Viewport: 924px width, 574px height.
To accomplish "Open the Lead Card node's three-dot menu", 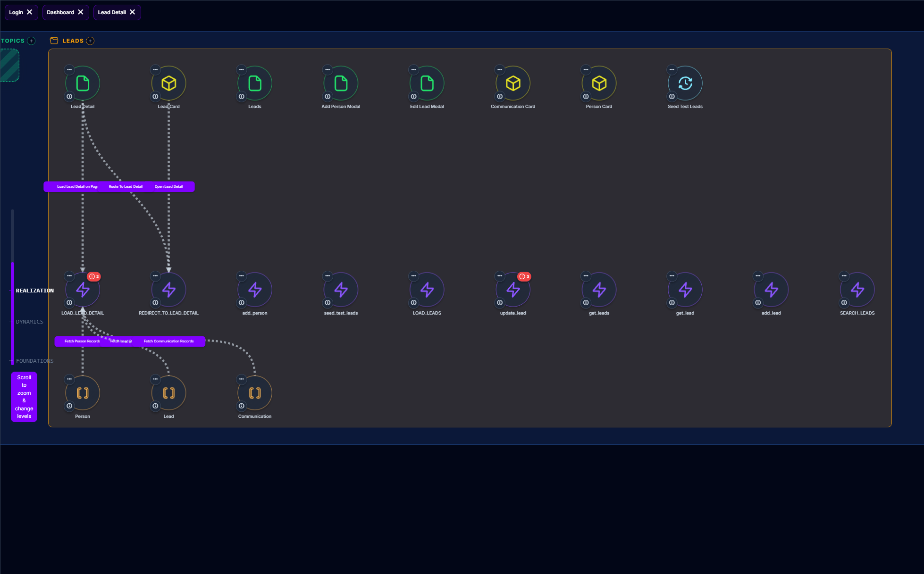I will point(155,70).
